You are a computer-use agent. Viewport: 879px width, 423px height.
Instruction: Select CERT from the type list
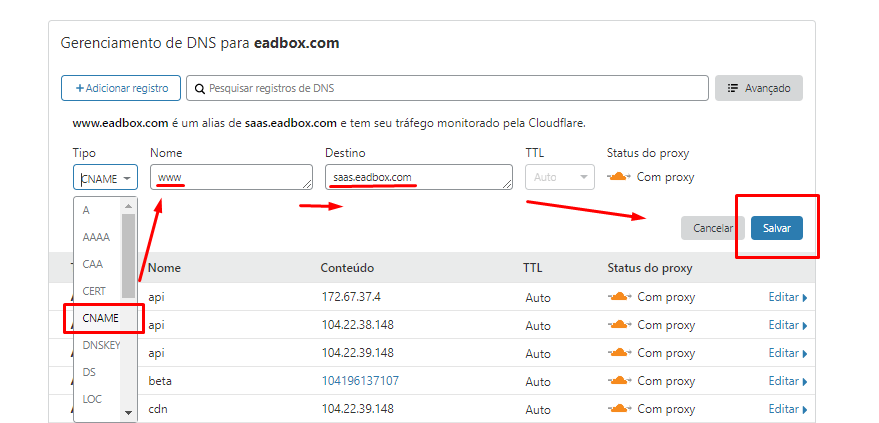tap(94, 291)
